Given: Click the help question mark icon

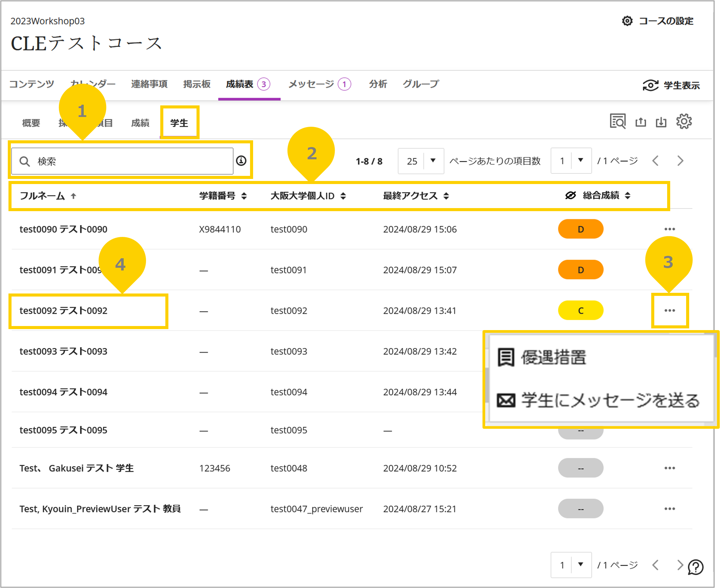Looking at the screenshot, I should click(x=696, y=567).
